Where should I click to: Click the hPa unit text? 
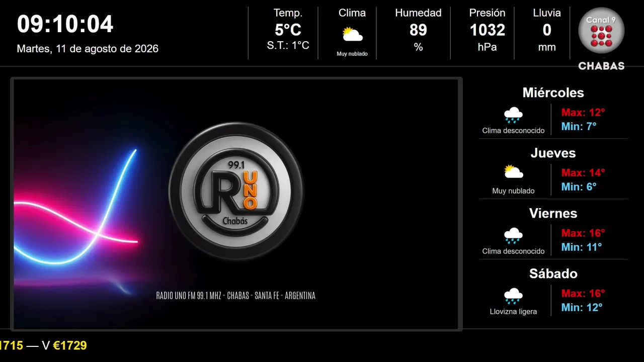pyautogui.click(x=487, y=47)
